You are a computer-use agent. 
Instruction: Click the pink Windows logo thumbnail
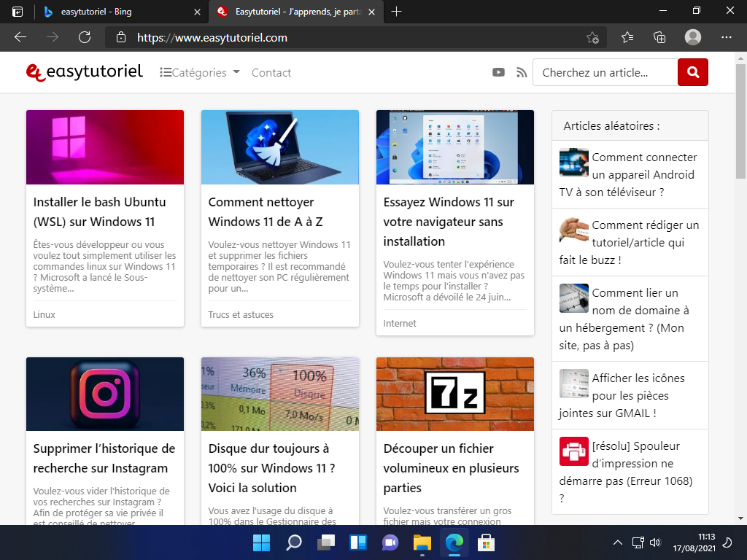coord(105,147)
